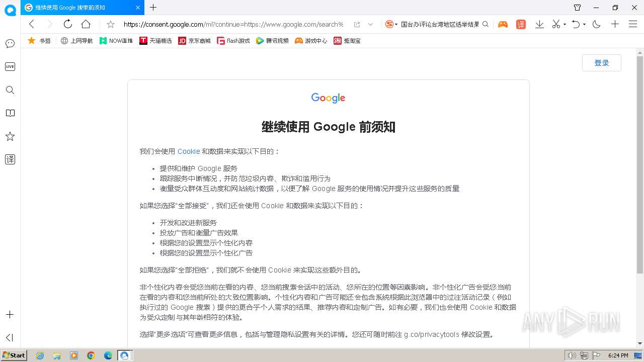
Task: Click the volume speaker tray icon
Action: point(572,355)
